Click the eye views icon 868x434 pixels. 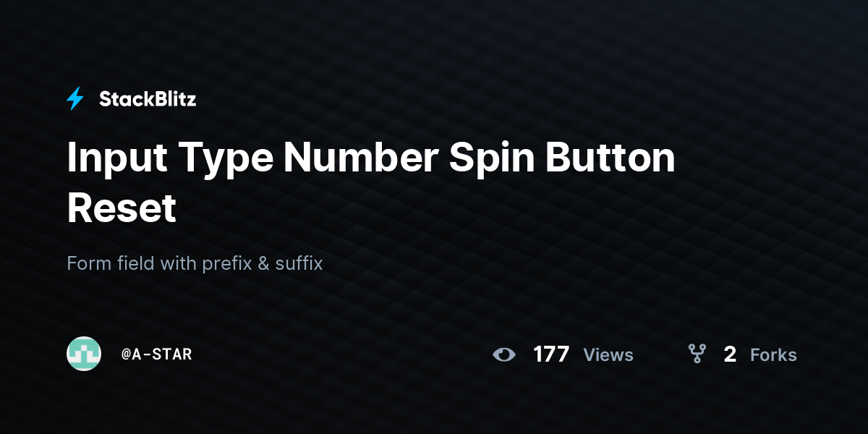pos(504,354)
